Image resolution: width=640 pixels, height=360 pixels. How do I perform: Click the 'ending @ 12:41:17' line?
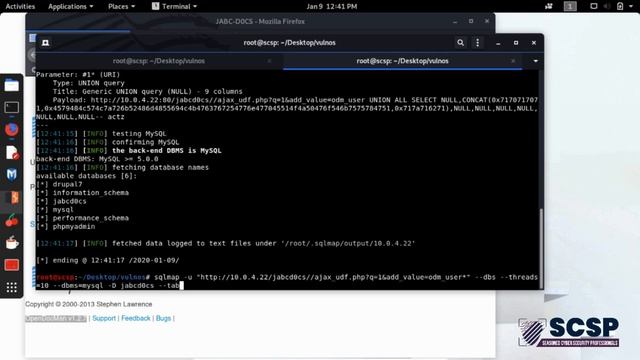point(108,260)
